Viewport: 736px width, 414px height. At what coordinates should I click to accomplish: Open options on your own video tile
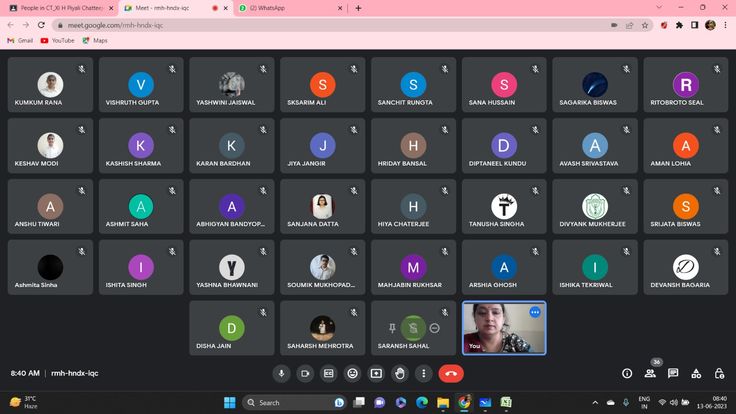(535, 312)
